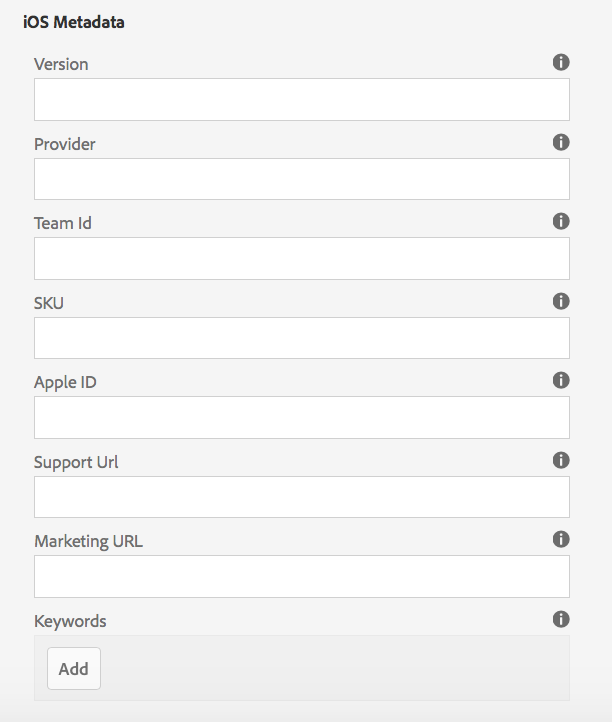
Task: Click the info icon next to Version
Action: (561, 62)
